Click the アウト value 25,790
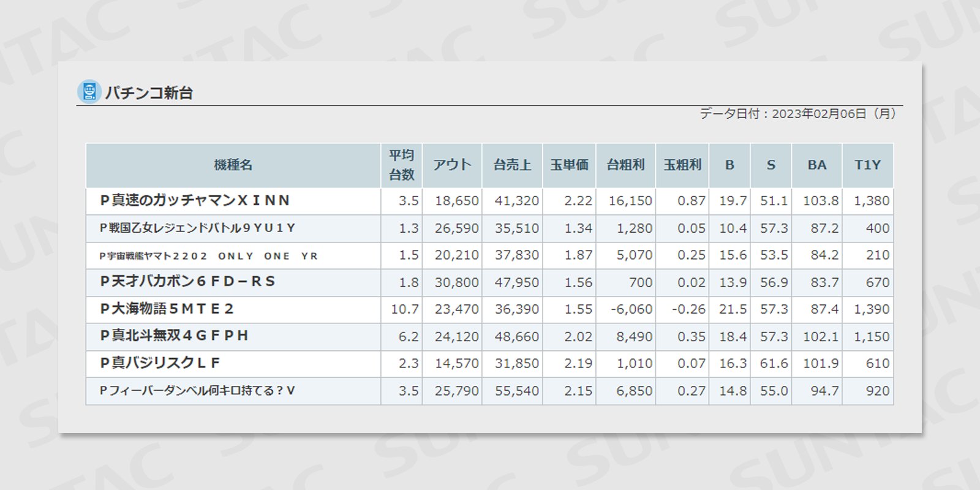Viewport: 980px width, 490px height. point(457,391)
